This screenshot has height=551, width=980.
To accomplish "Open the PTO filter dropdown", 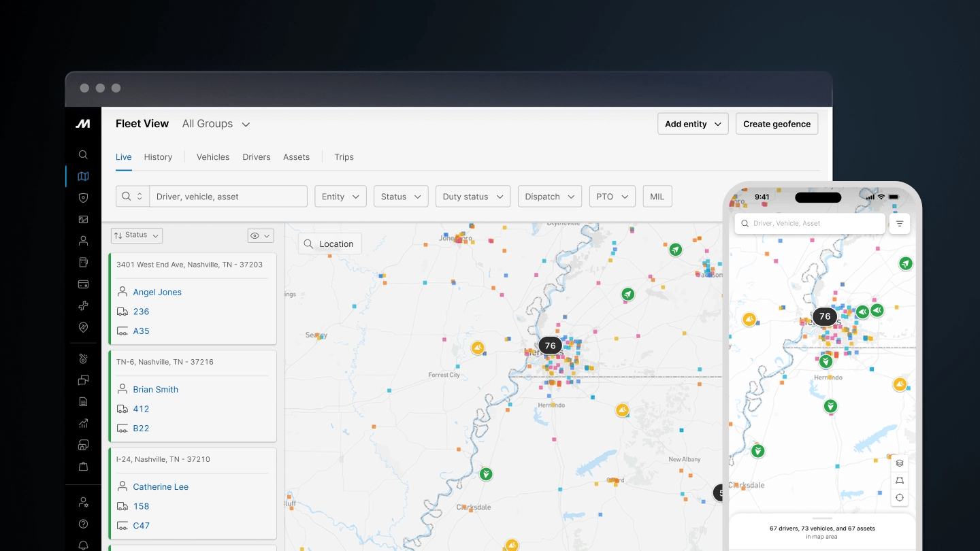I will [x=612, y=197].
